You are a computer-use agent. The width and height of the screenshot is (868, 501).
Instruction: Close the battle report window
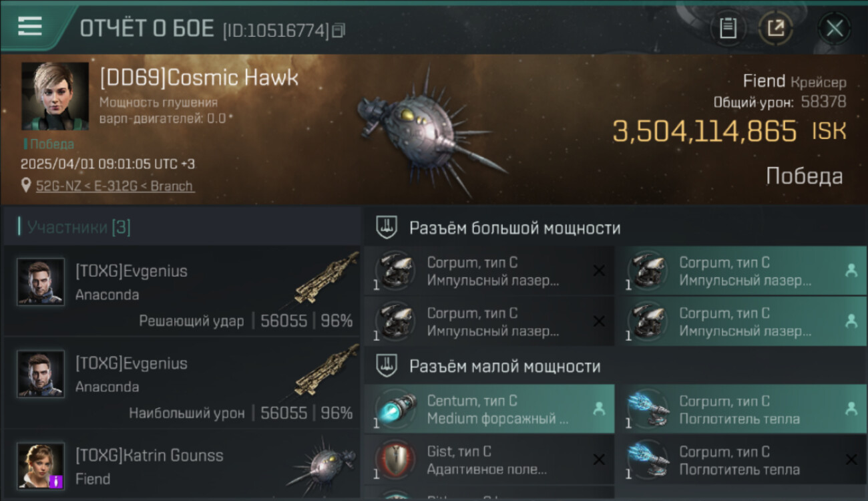pos(834,29)
